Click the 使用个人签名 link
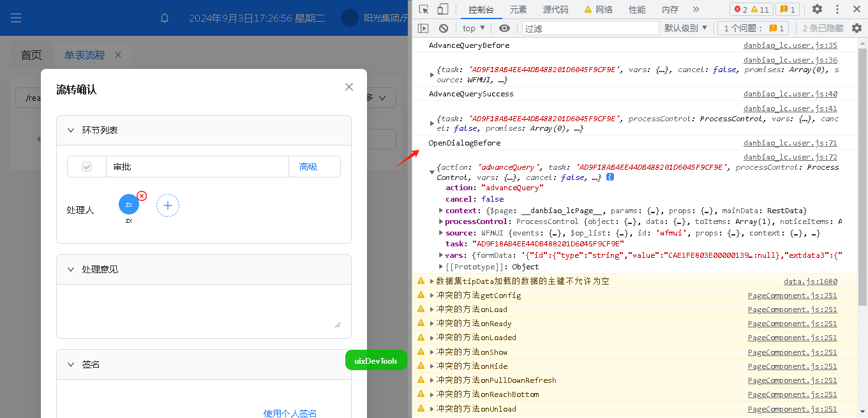This screenshot has width=868, height=418. click(x=290, y=413)
